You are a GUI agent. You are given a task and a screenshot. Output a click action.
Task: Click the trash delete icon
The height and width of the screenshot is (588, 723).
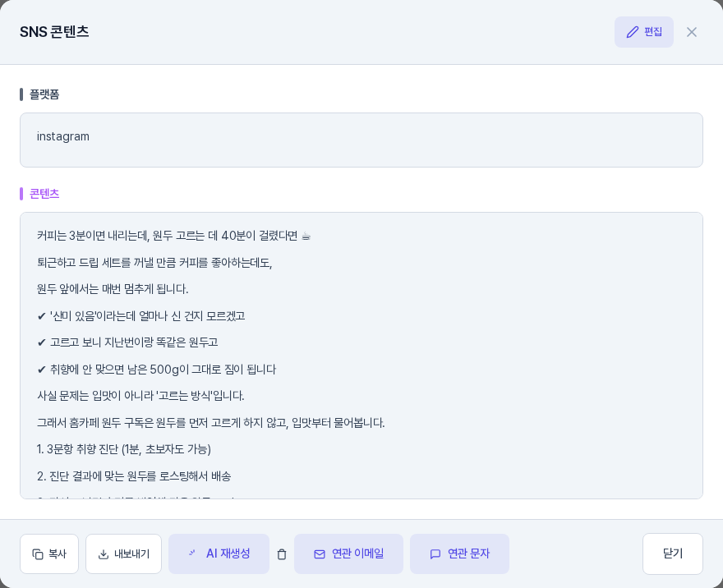[282, 554]
